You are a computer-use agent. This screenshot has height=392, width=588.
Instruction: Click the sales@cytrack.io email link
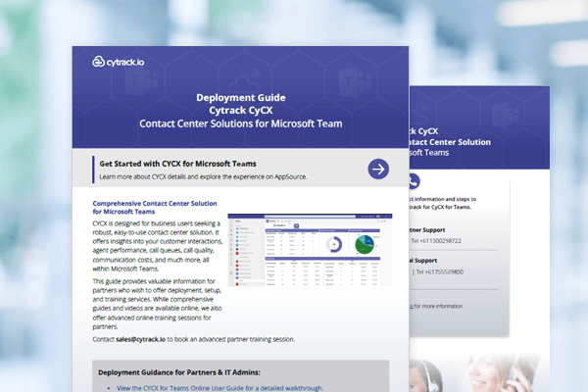140,339
